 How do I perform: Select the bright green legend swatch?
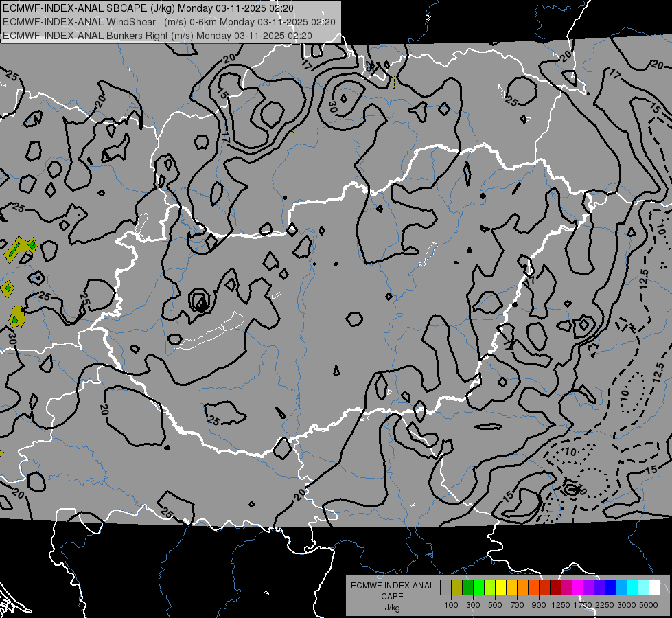tap(478, 587)
